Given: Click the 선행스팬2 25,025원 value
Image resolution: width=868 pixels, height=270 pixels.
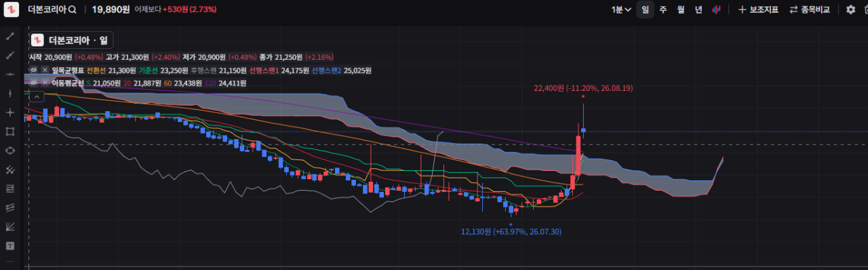Looking at the screenshot, I should click(x=342, y=70).
